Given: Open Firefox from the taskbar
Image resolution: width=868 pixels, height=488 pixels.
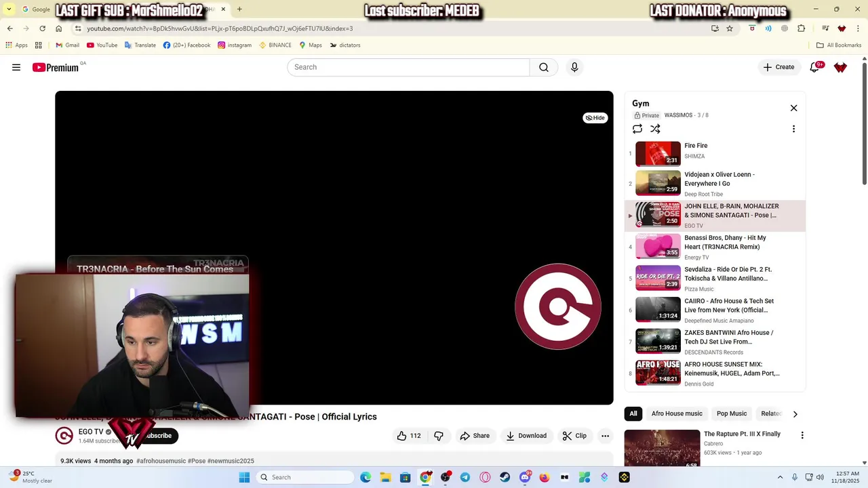Looking at the screenshot, I should [545, 477].
